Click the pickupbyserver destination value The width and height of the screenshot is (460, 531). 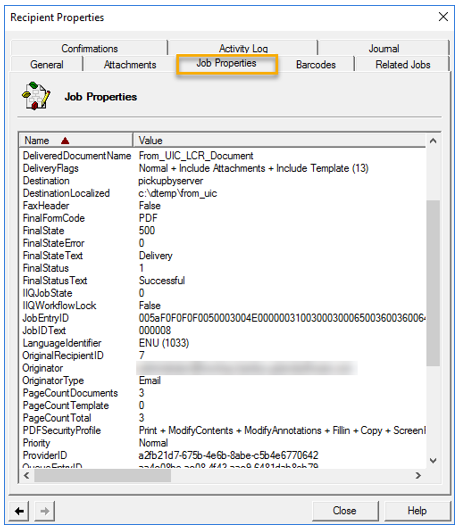(x=171, y=181)
